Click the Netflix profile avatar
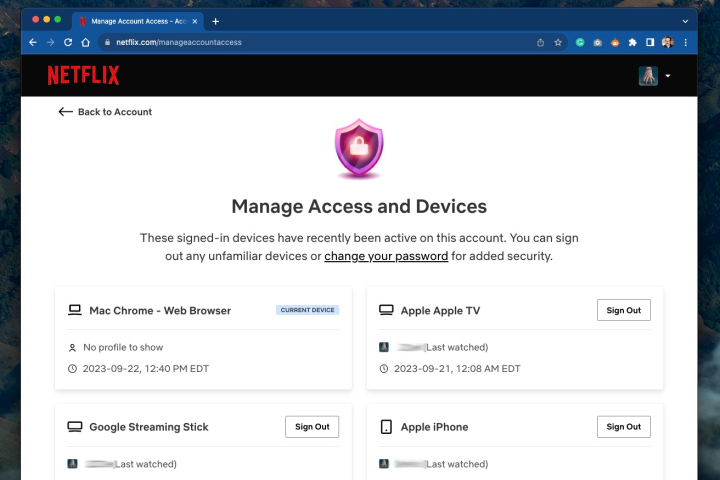The height and width of the screenshot is (480, 720). [648, 76]
